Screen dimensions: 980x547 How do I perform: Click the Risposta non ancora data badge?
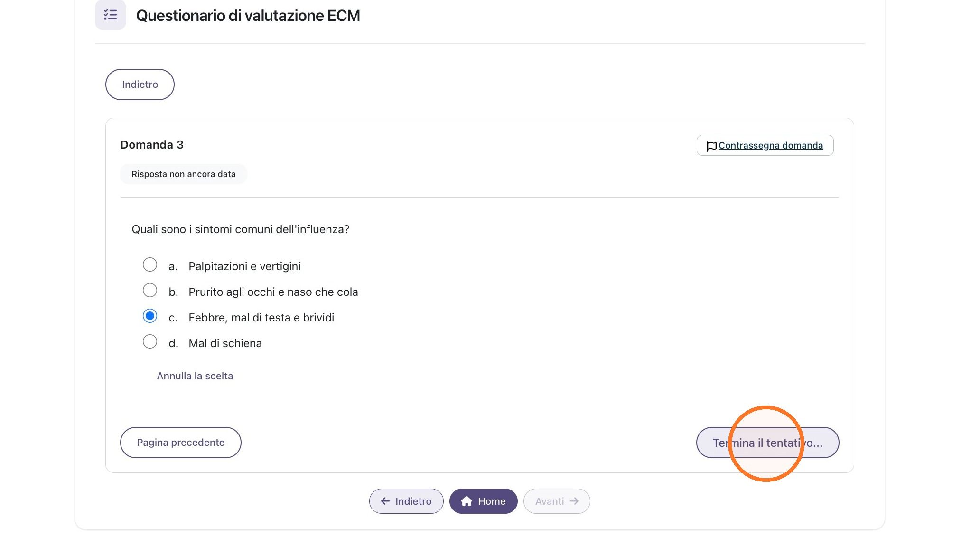tap(184, 174)
